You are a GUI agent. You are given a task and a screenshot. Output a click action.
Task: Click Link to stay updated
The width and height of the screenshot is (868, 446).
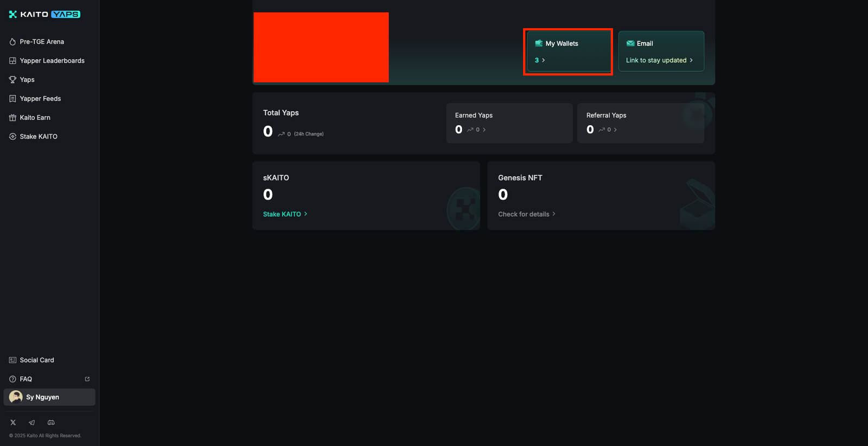tap(656, 60)
